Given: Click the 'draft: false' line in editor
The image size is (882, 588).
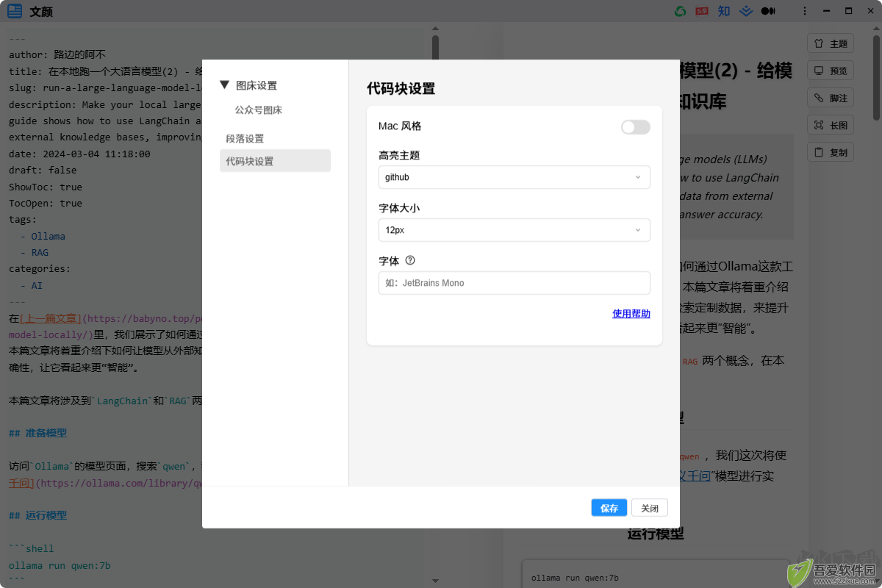Looking at the screenshot, I should point(43,171).
